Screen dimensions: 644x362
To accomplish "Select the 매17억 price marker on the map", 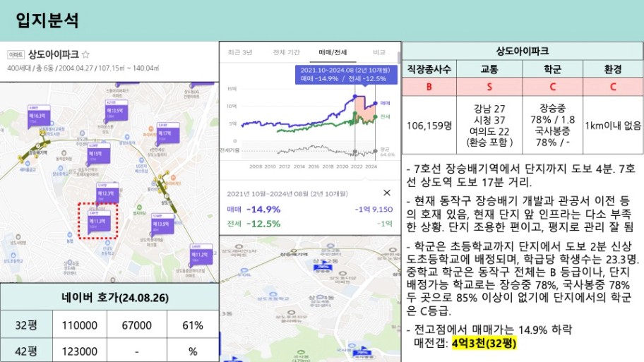I will 168,133.
